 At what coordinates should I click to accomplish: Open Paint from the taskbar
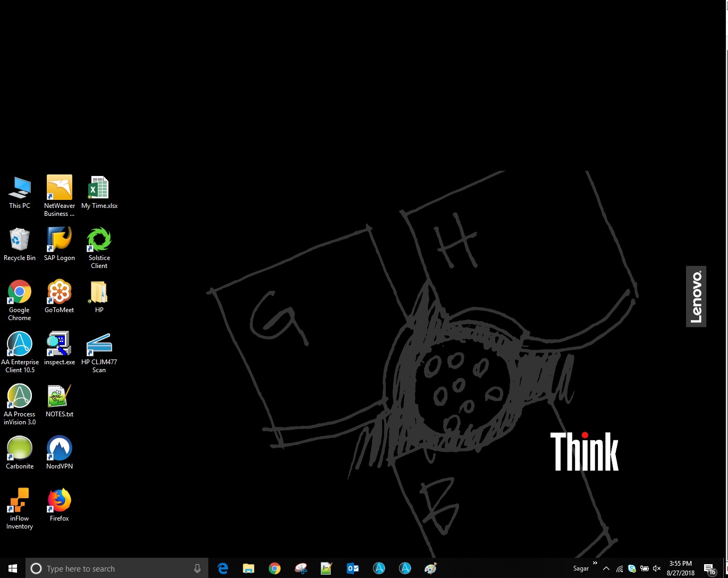tap(431, 568)
